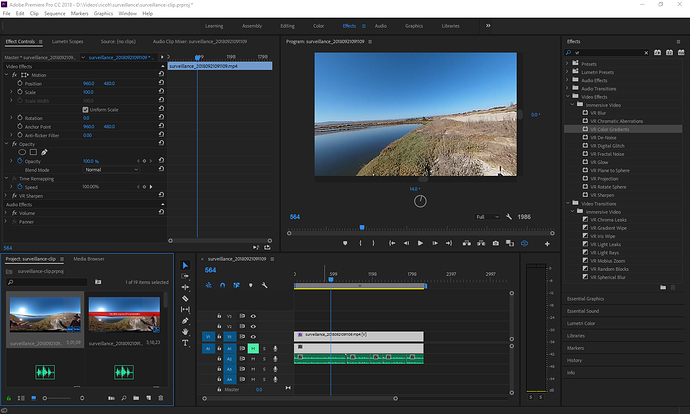This screenshot has width=690, height=414.
Task: Open Program monitor wrench settings
Action: pos(509,216)
